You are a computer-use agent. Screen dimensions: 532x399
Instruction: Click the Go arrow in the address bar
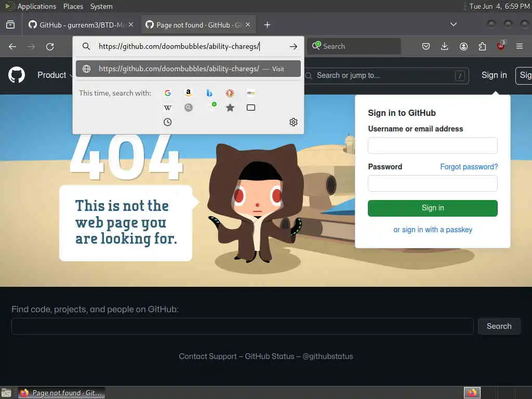click(294, 46)
